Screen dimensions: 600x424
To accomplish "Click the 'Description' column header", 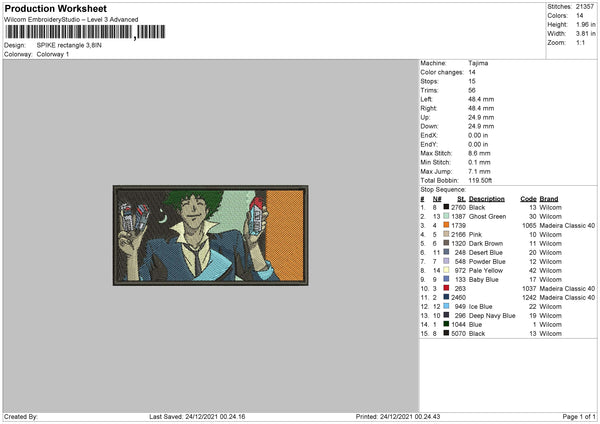I will (x=486, y=199).
